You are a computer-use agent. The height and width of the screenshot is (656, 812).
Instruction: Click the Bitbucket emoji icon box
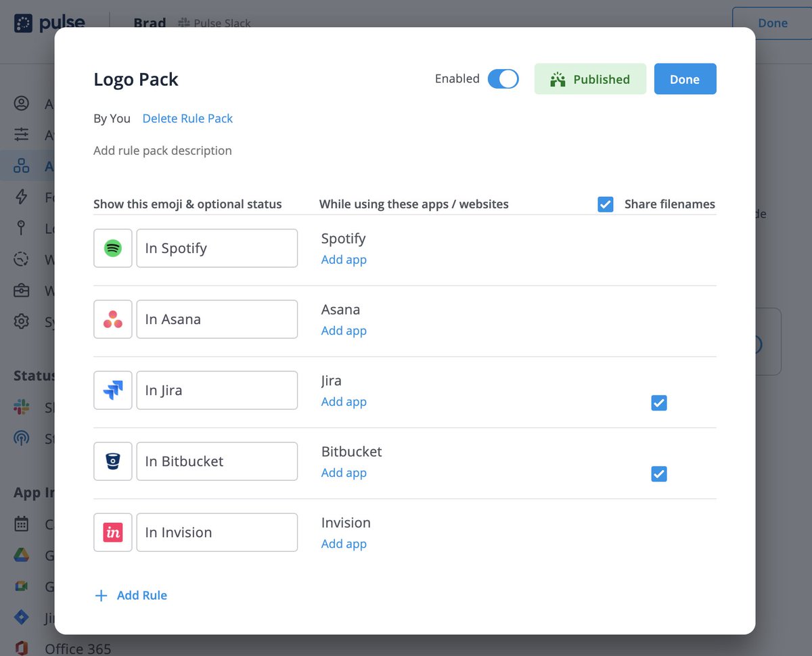pos(113,461)
